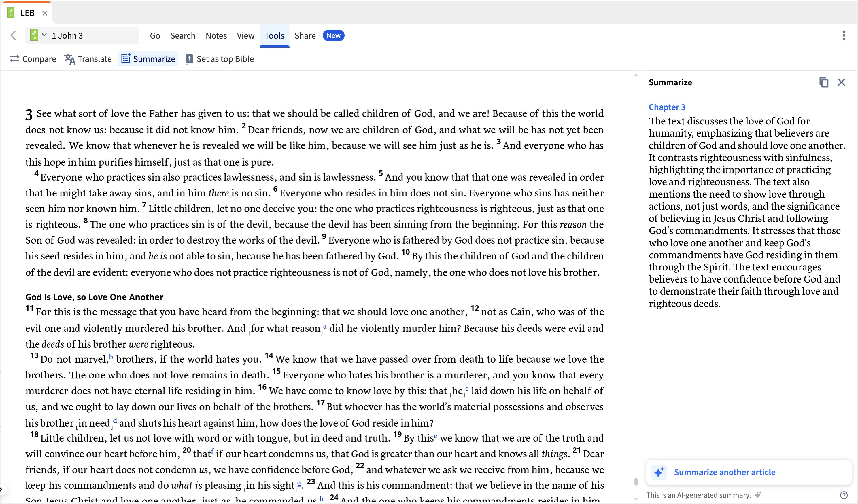Open footnote d after 'in need'
This screenshot has height=504, width=858.
point(115,420)
